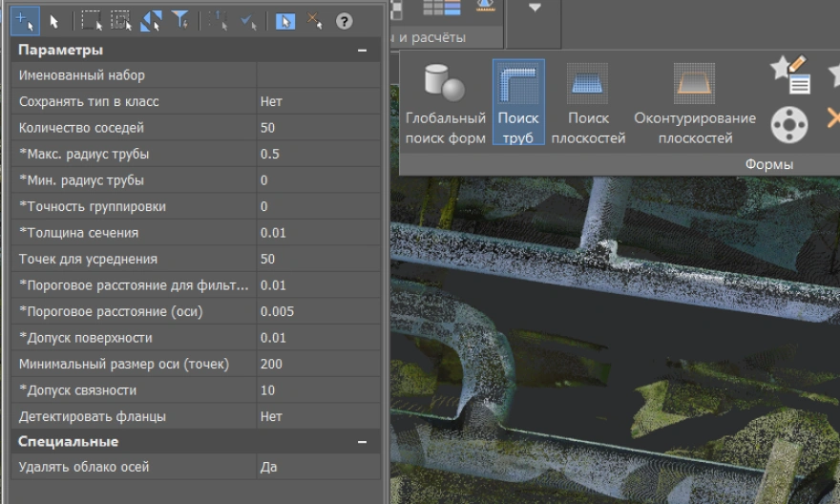
Task: Click the round flange icon in ribbon
Action: [x=789, y=124]
